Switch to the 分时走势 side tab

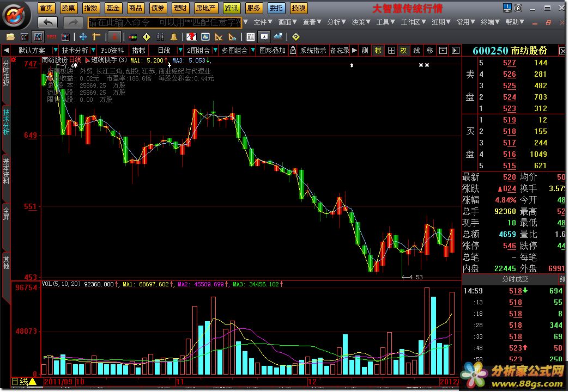coord(6,73)
